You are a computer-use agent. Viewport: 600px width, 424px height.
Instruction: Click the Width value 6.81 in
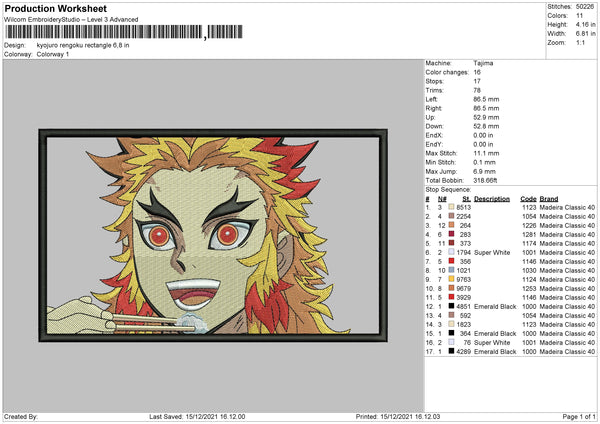click(x=585, y=34)
